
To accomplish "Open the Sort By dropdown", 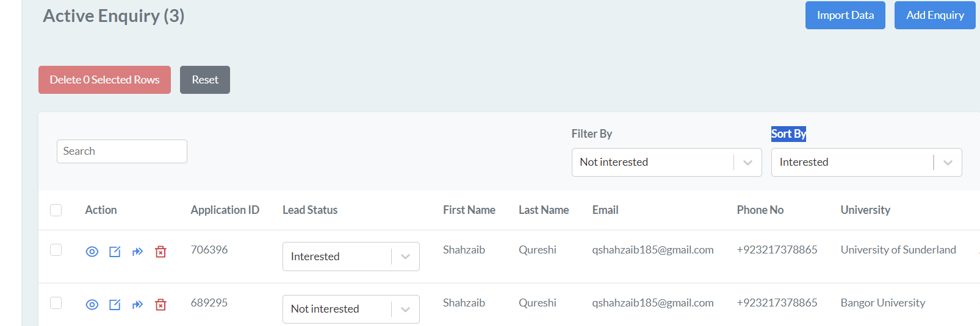I will coord(866,163).
